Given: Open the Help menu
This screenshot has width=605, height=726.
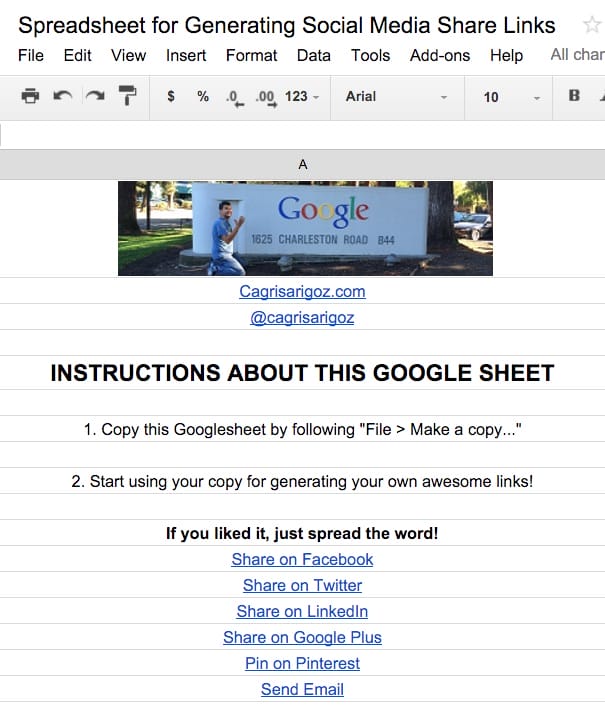Looking at the screenshot, I should (506, 56).
